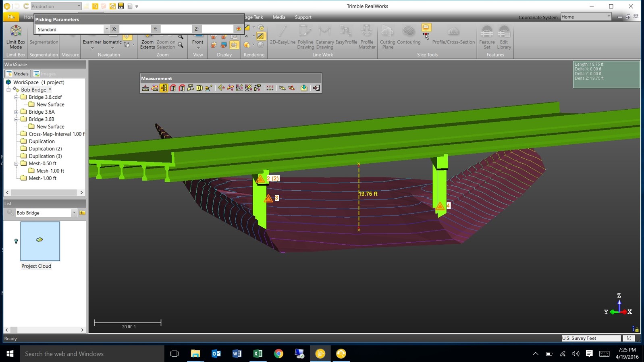Viewport: 644px width, 362px height.
Task: Collapse the Bridge 3.6B folder
Action: tap(16, 119)
